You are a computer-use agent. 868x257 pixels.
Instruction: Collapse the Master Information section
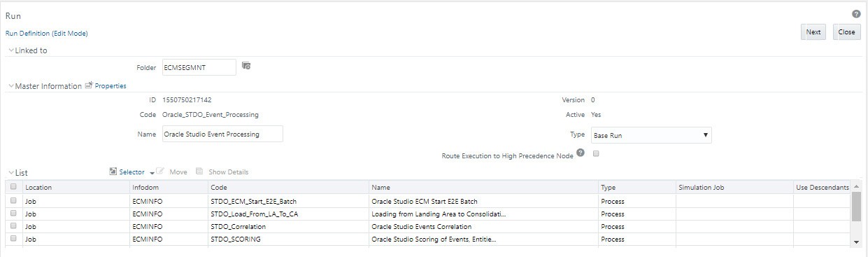tap(10, 86)
